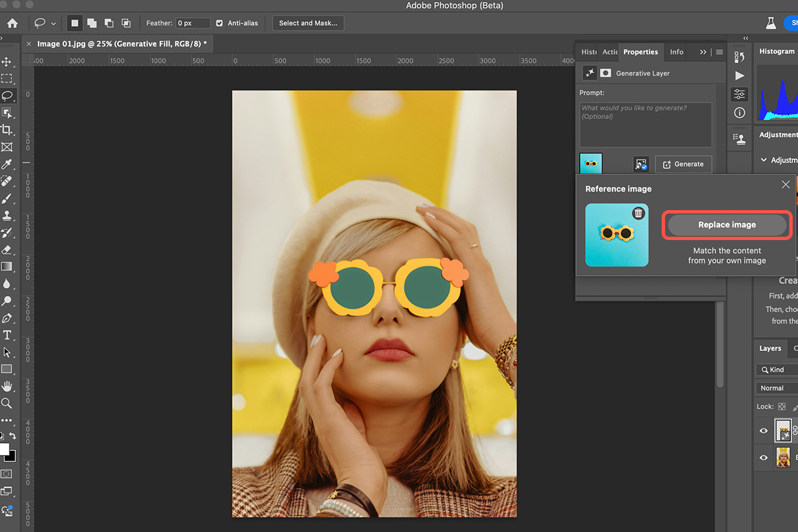The height and width of the screenshot is (532, 798).
Task: Pick the Eyedropper tool
Action: pyautogui.click(x=7, y=164)
